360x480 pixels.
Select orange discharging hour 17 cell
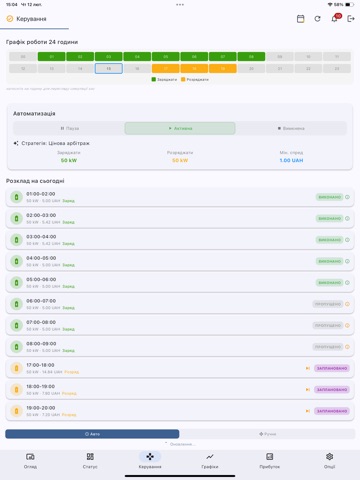point(166,68)
